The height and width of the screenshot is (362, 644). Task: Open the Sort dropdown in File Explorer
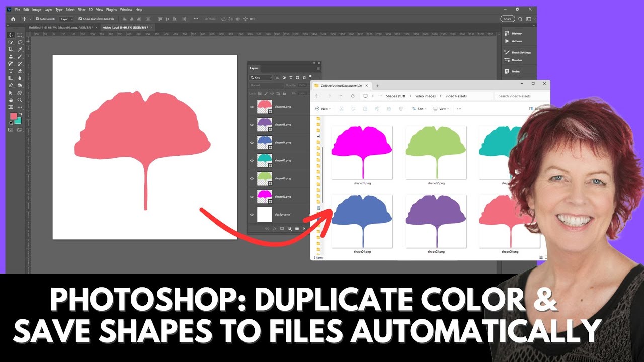419,109
